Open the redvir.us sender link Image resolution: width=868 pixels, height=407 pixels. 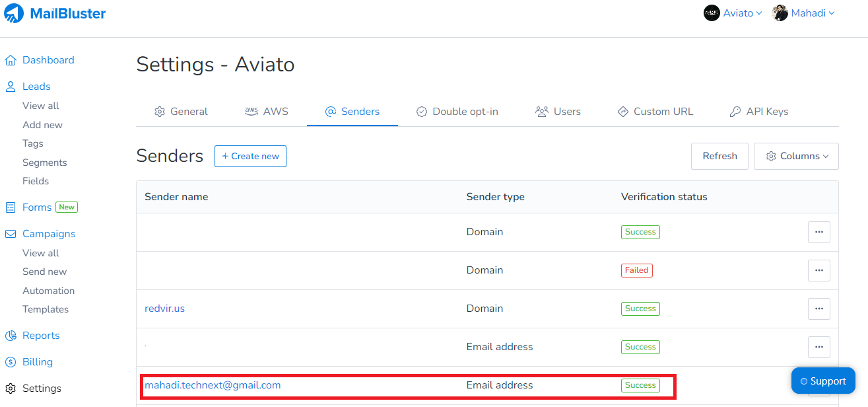click(165, 309)
